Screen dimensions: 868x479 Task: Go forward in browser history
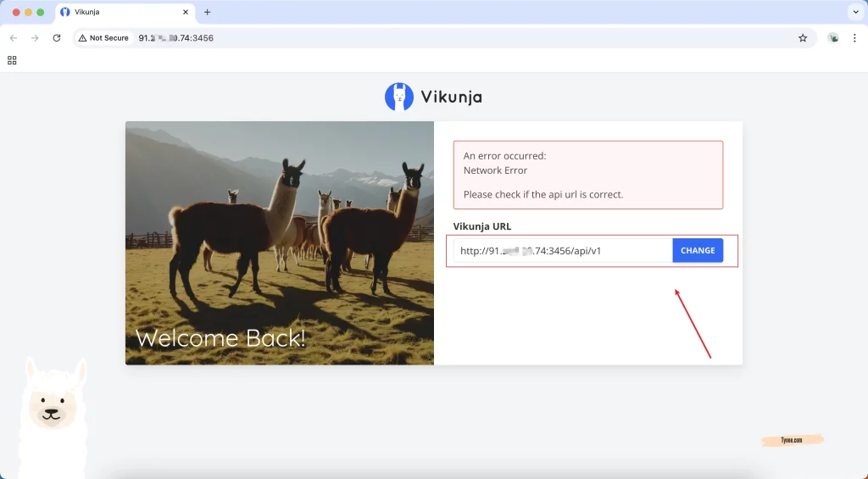(35, 37)
